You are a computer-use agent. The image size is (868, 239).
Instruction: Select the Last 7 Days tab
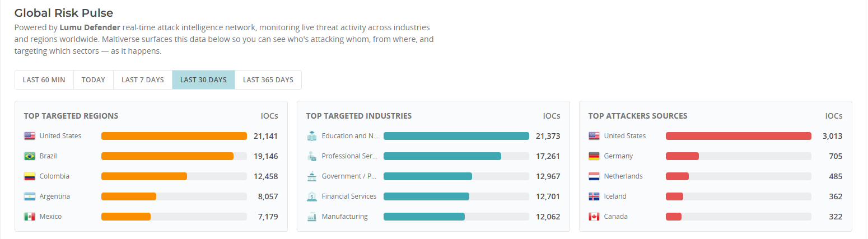click(x=143, y=79)
